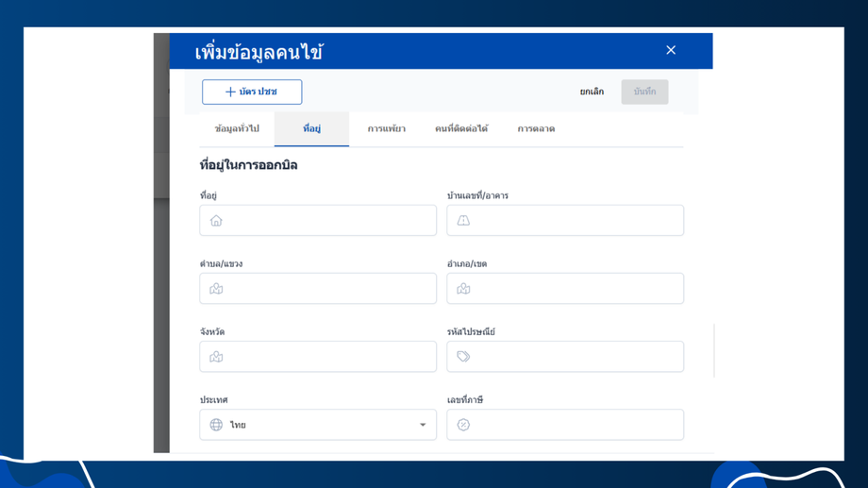Click the ประเทศ field label

click(x=213, y=400)
